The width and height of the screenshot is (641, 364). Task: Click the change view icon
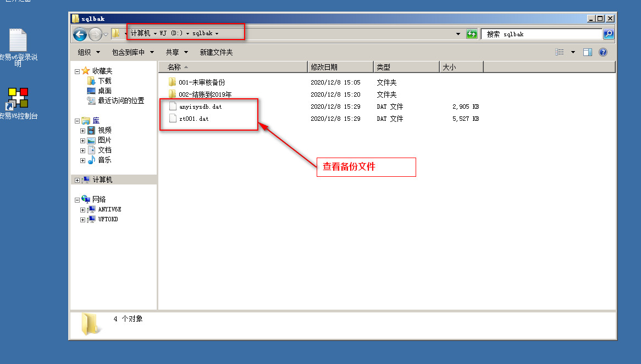(560, 52)
